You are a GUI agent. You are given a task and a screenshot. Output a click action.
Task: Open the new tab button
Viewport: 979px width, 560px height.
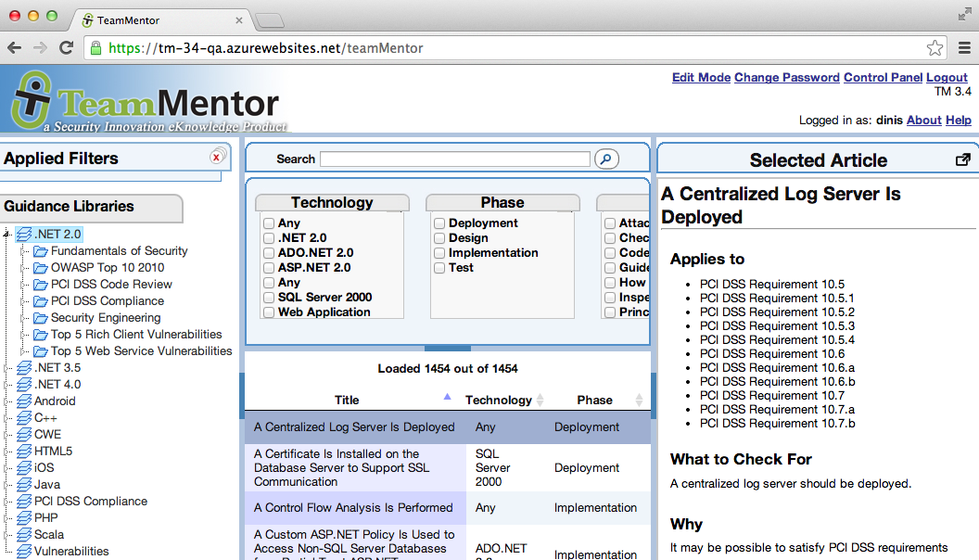click(x=269, y=20)
